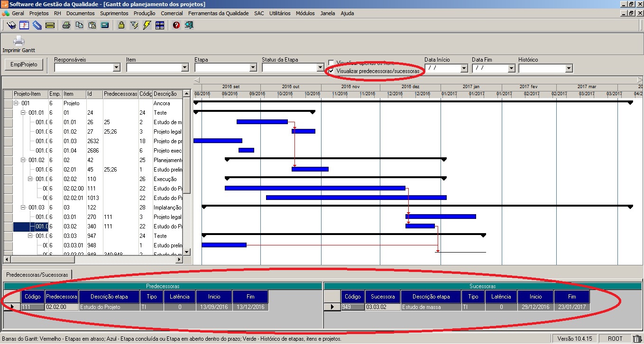Click Gantt timeline scroll-right arrow
Screen dimensions: 644x344
[x=640, y=80]
